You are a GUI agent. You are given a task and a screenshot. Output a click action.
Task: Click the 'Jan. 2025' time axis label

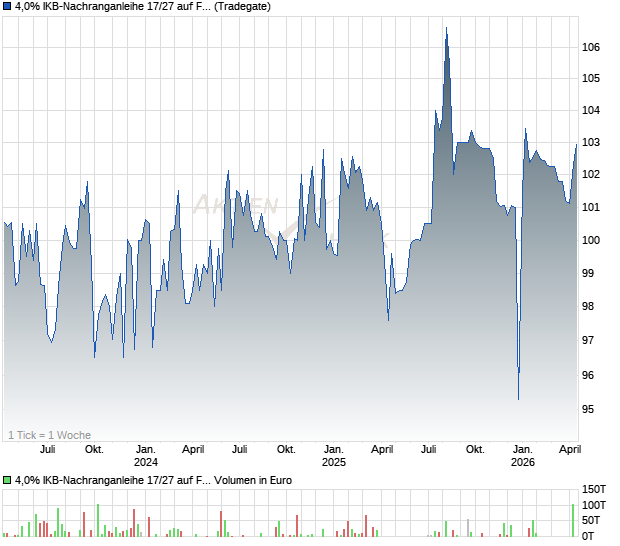(x=334, y=455)
